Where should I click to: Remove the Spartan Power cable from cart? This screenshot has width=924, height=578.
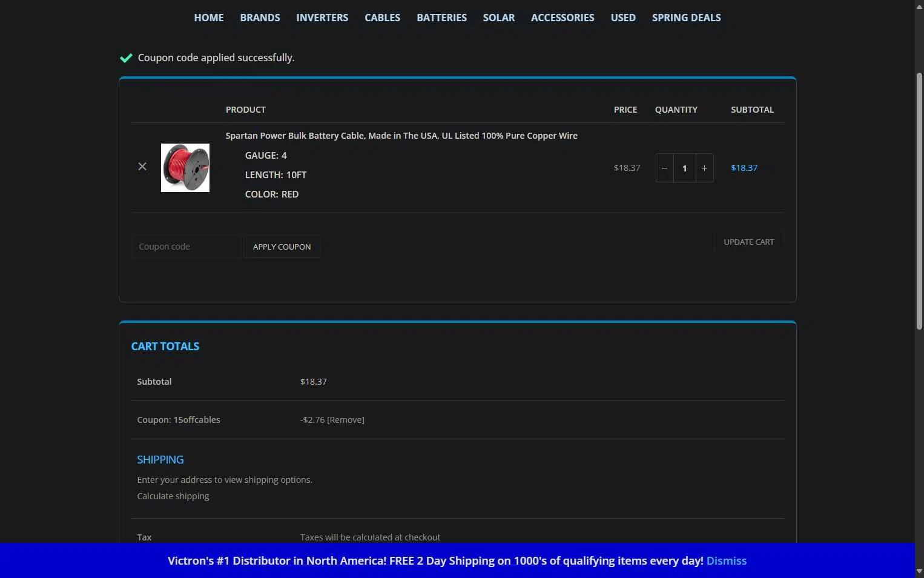142,167
